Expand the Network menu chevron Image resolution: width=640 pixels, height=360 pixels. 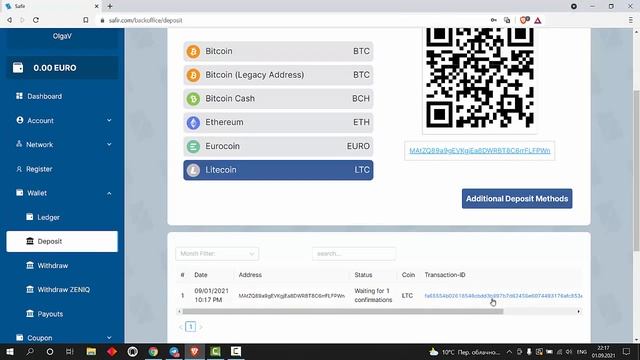(109, 144)
